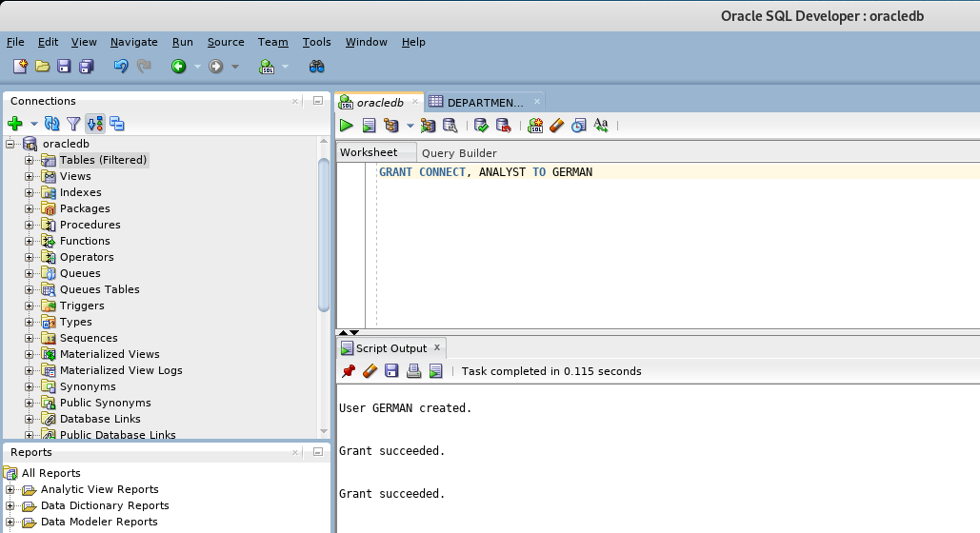This screenshot has height=533, width=980.
Task: Click Run Script icon in output toolbar
Action: pos(435,371)
